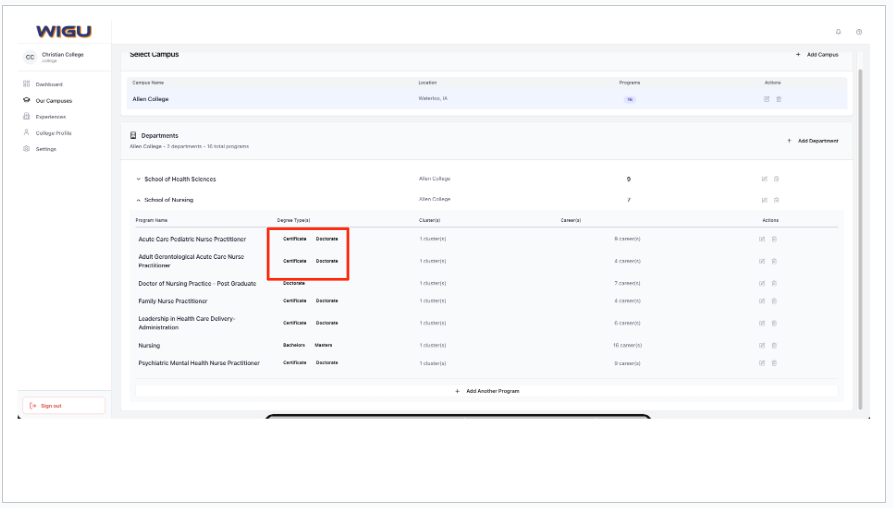Click the help icon in top-right corner
Image resolution: width=893 pixels, height=508 pixels.
[859, 32]
